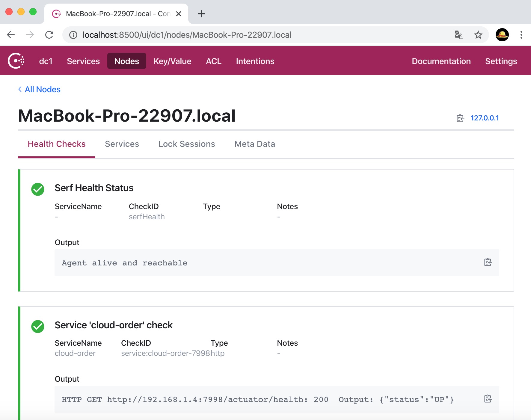The width and height of the screenshot is (531, 420).
Task: Open the Chrome profile avatar
Action: point(502,35)
